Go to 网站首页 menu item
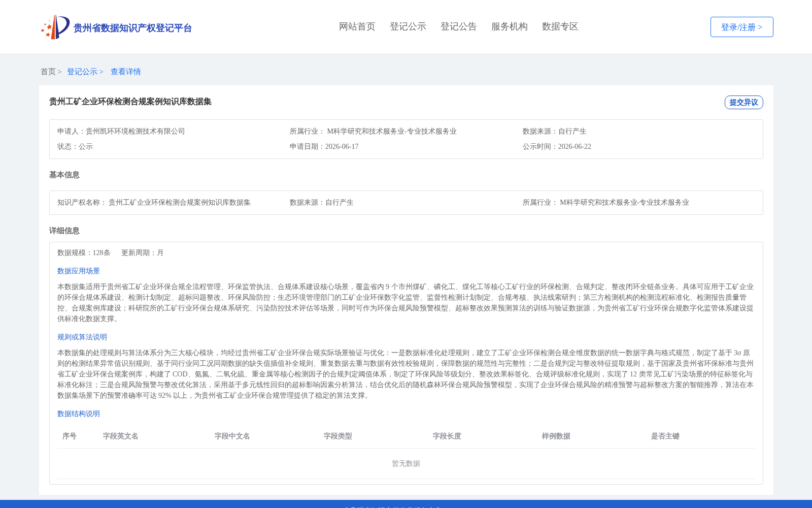The height and width of the screenshot is (508, 812). pyautogui.click(x=357, y=26)
